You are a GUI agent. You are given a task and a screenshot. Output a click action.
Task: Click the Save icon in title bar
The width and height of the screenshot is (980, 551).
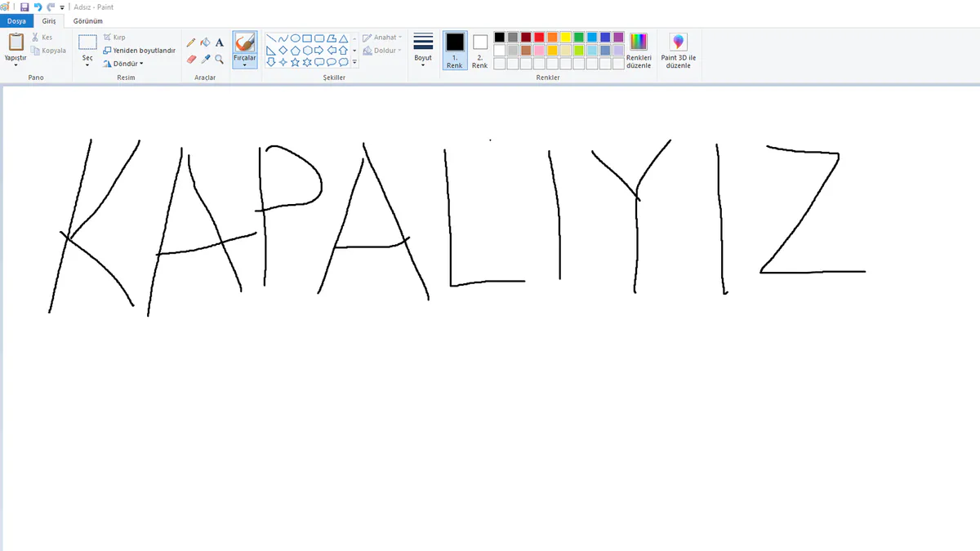coord(24,7)
